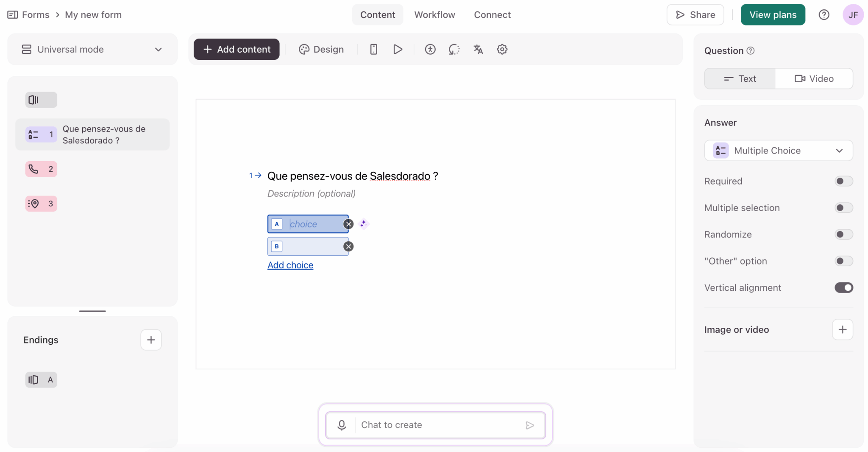Remove choice B with its X icon

tap(348, 246)
